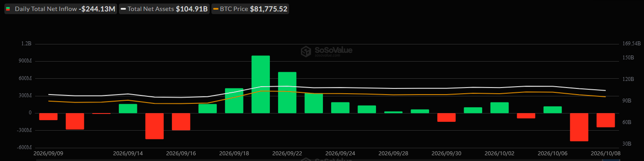Viewport: 644px width, 161px height.
Task: Select the last red bar for 2026/10/08
Action: coord(606,120)
